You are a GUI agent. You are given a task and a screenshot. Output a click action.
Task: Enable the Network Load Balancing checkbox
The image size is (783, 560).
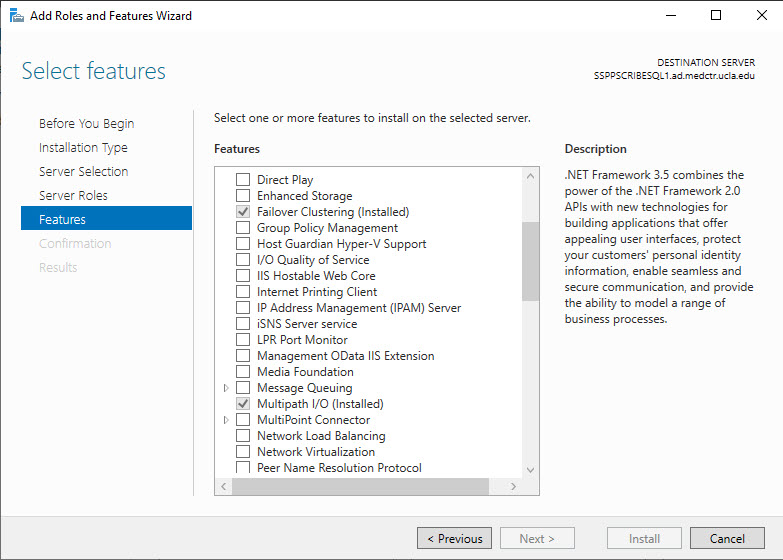click(243, 436)
